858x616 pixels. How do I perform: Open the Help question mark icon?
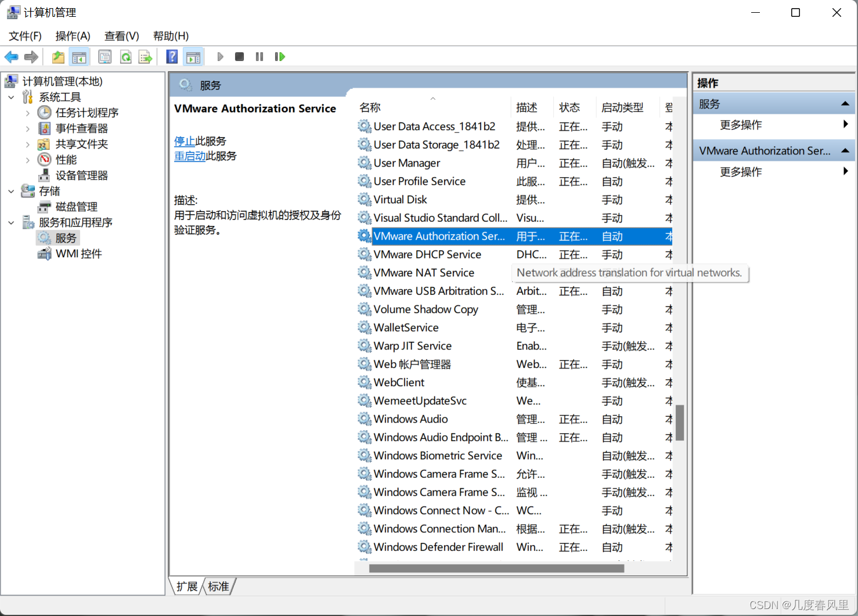(172, 57)
